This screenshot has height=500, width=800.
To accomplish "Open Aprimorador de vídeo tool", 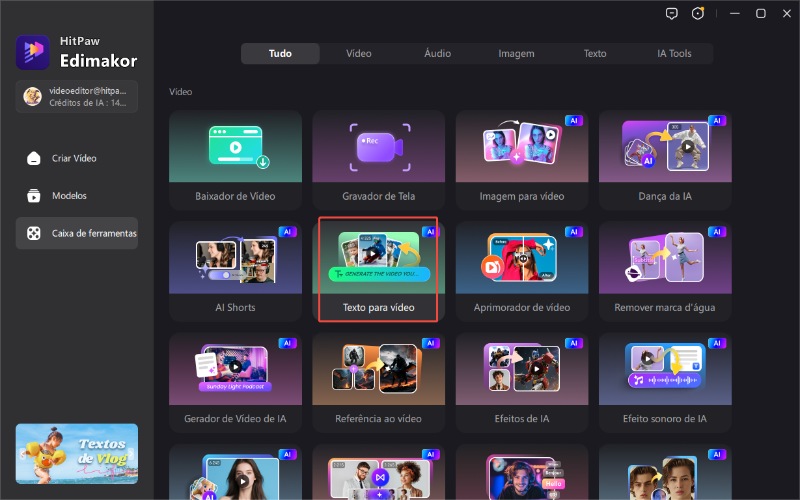I will point(522,271).
